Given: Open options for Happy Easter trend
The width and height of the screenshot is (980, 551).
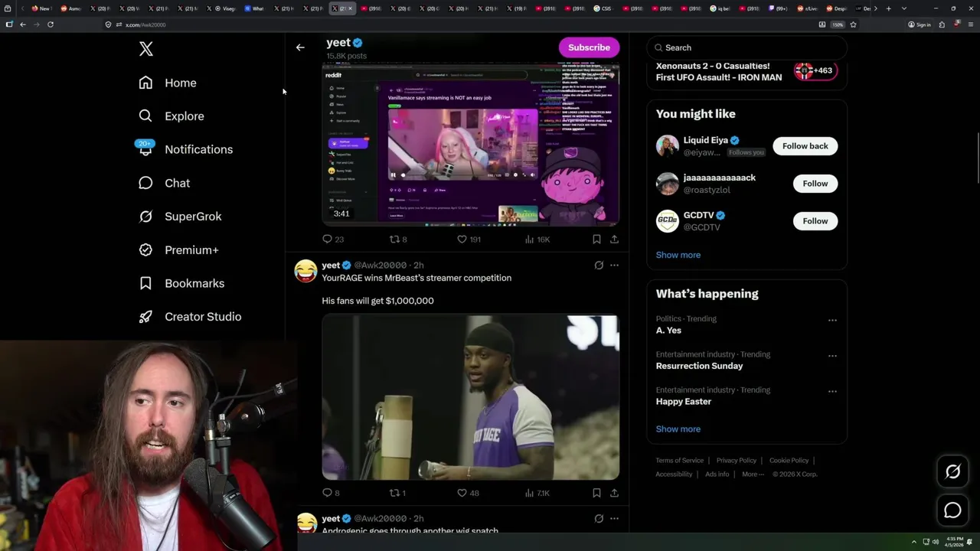Looking at the screenshot, I should (832, 391).
